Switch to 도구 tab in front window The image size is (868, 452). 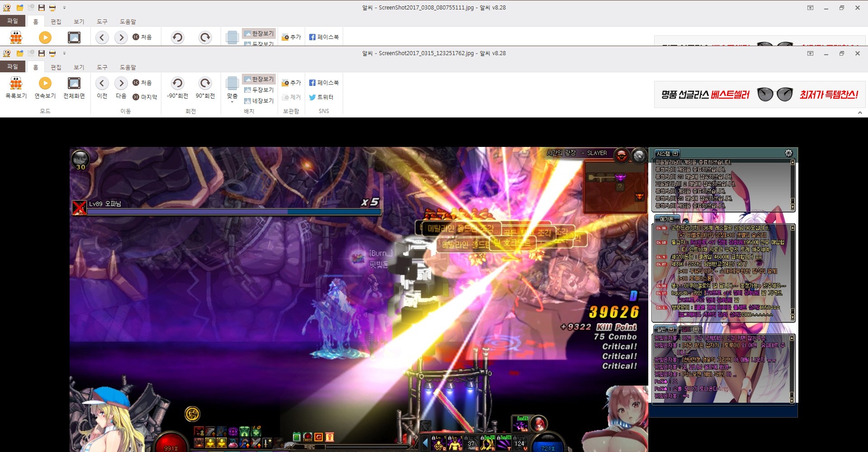pos(102,67)
